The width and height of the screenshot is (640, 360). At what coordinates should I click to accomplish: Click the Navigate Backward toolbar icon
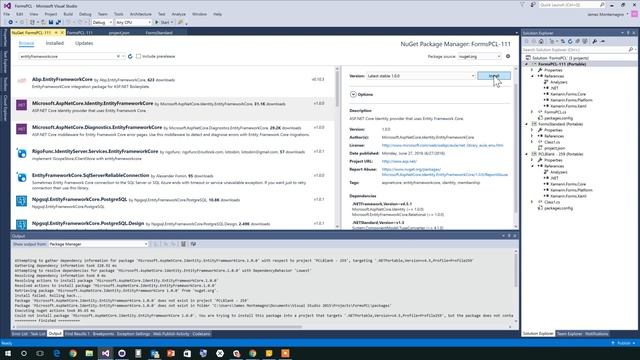(10, 22)
